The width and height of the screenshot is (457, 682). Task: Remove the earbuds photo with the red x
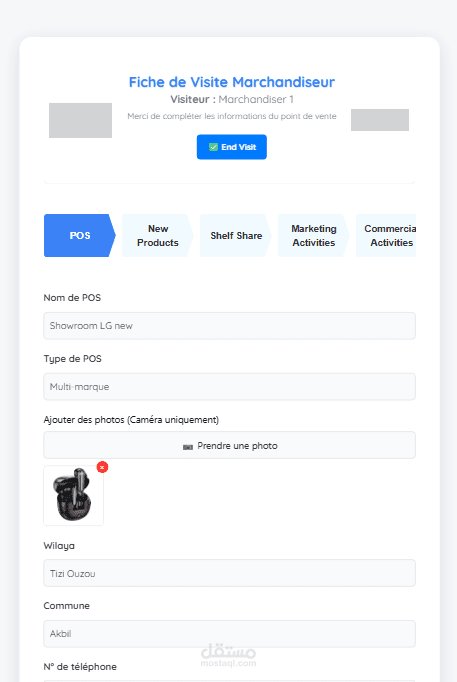pyautogui.click(x=102, y=467)
